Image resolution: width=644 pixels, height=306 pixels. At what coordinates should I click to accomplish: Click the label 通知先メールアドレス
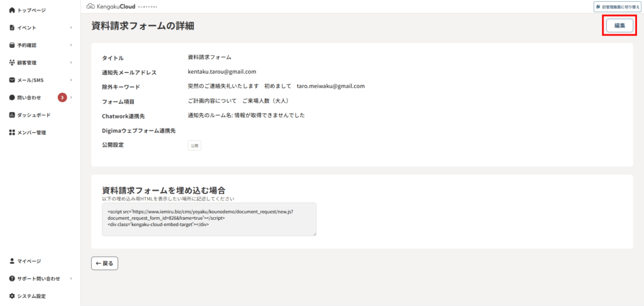[x=129, y=72]
